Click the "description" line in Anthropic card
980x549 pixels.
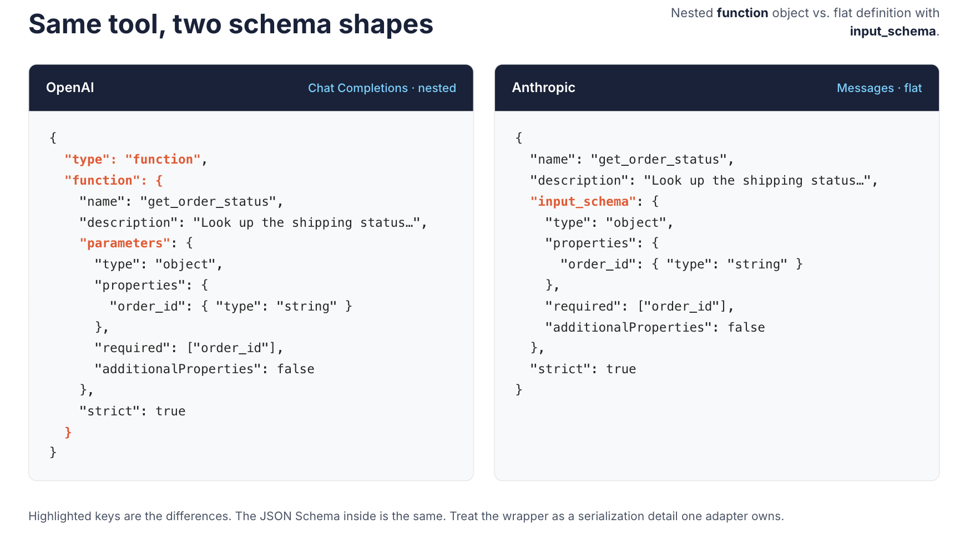704,181
